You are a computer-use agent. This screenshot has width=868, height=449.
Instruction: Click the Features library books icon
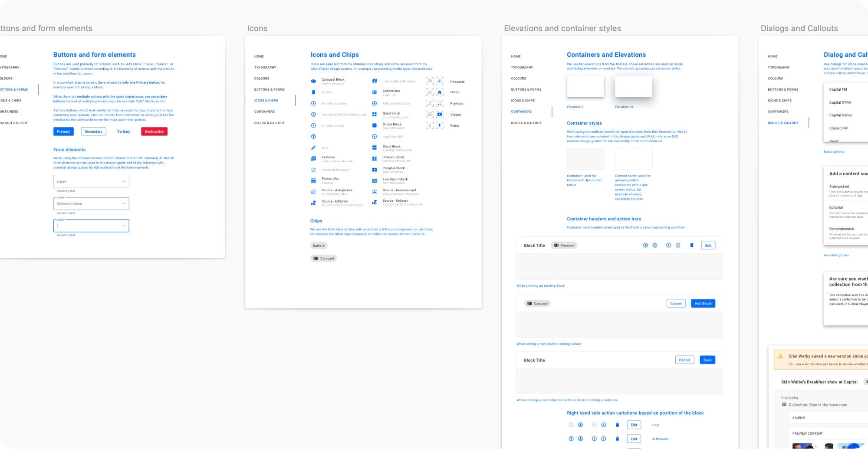point(313,159)
